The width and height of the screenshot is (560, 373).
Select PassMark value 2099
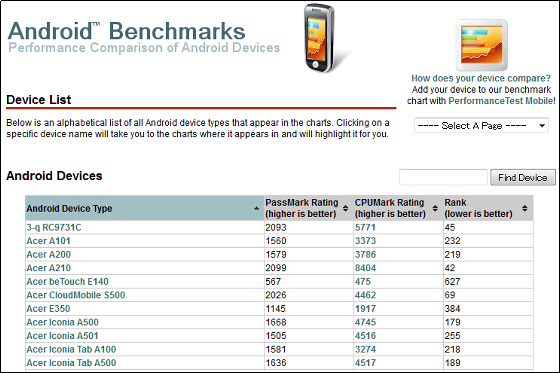276,268
